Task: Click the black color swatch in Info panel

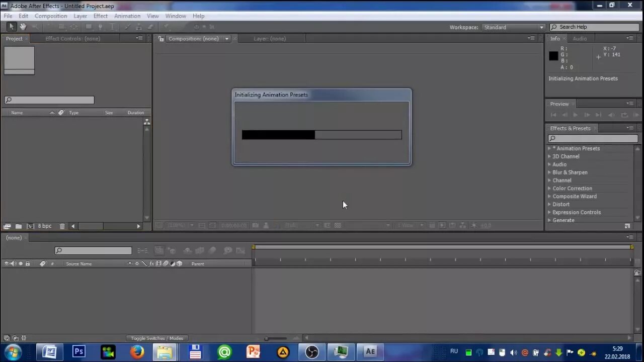Action: click(x=553, y=56)
